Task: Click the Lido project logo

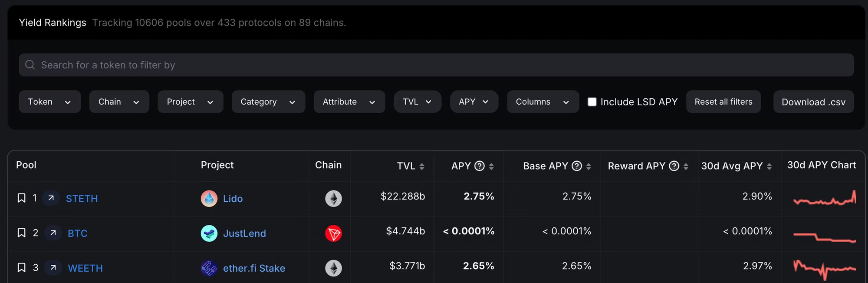Action: [x=209, y=199]
